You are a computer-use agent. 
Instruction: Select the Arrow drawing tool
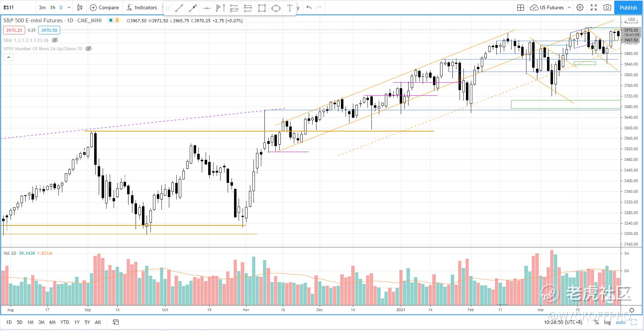click(193, 8)
